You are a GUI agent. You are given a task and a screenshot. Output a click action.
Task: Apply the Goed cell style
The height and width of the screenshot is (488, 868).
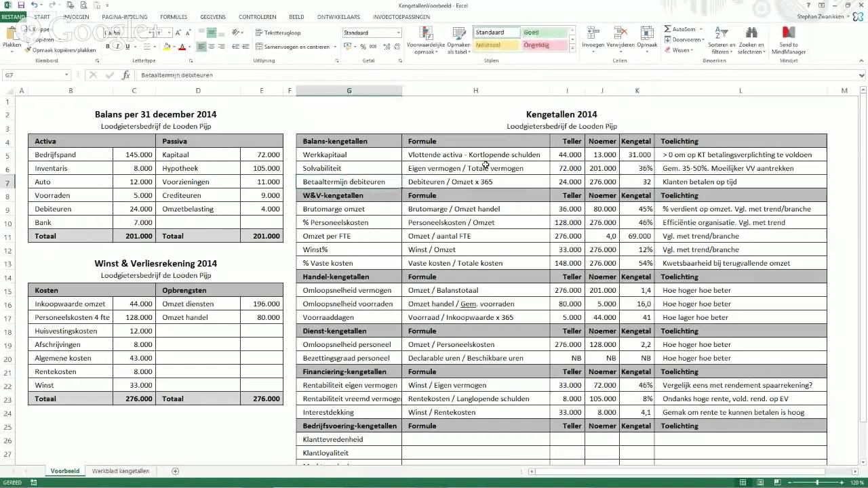click(x=545, y=33)
